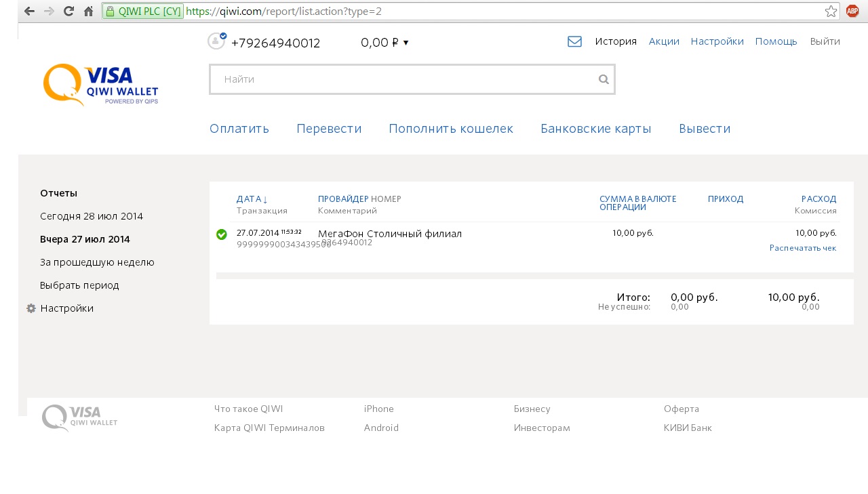Click transaction date 27.07.2014
868x494 pixels.
(x=258, y=233)
